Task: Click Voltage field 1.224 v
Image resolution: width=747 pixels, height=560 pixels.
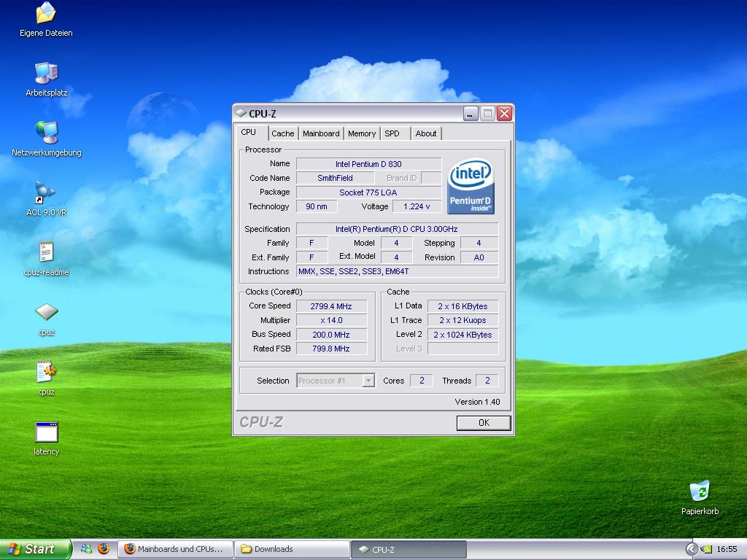Action: [417, 206]
